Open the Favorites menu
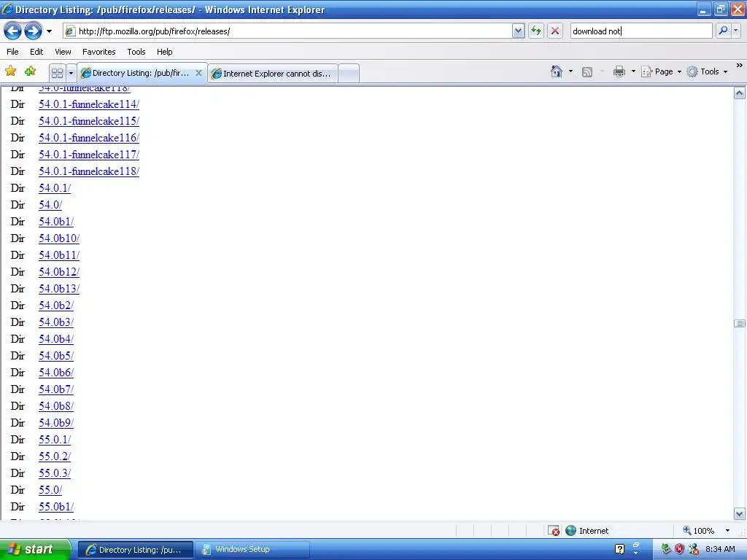The width and height of the screenshot is (747, 560). (x=99, y=52)
